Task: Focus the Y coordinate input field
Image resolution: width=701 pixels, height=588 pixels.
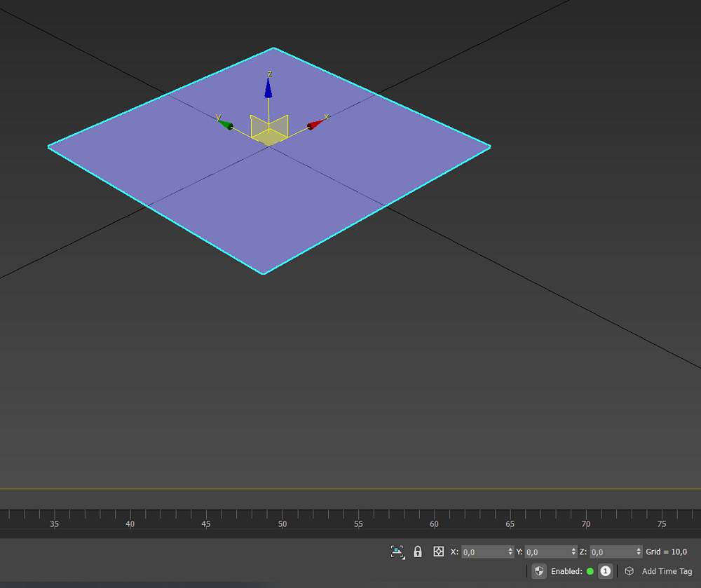Action: [547, 552]
